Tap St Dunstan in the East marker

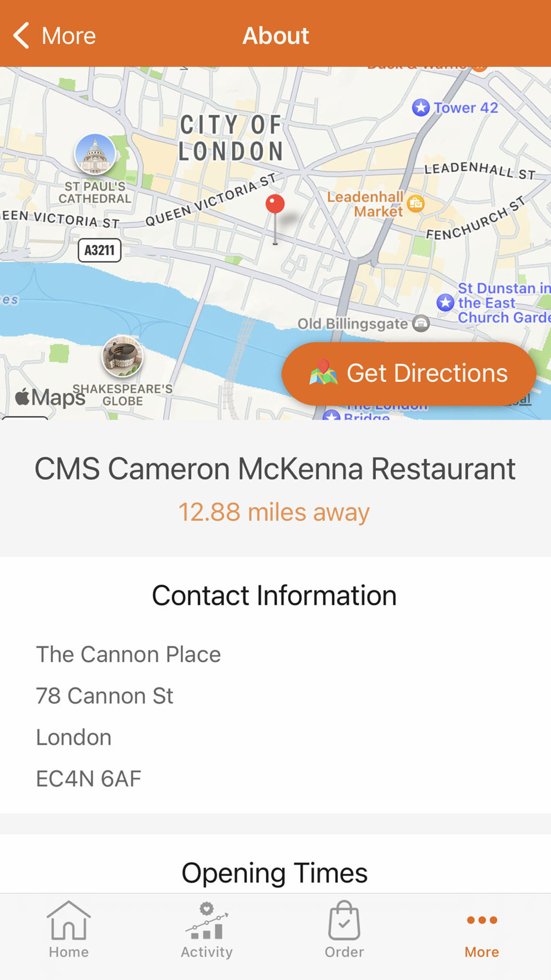click(x=445, y=302)
